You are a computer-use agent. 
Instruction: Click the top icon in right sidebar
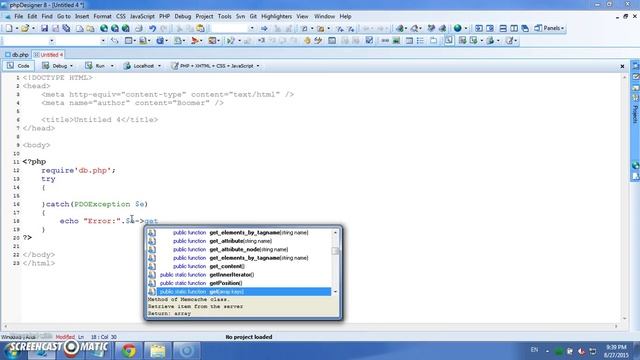[635, 66]
